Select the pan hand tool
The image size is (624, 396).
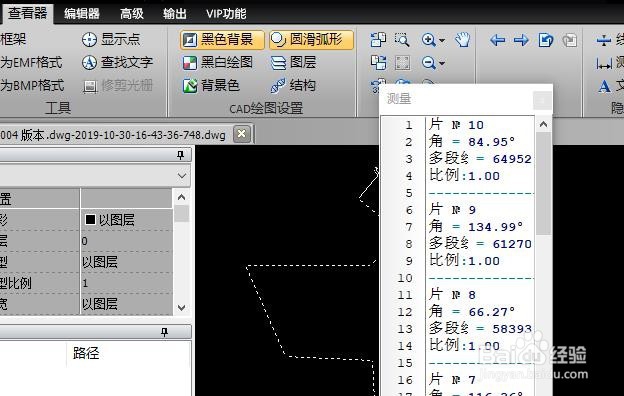click(x=463, y=40)
